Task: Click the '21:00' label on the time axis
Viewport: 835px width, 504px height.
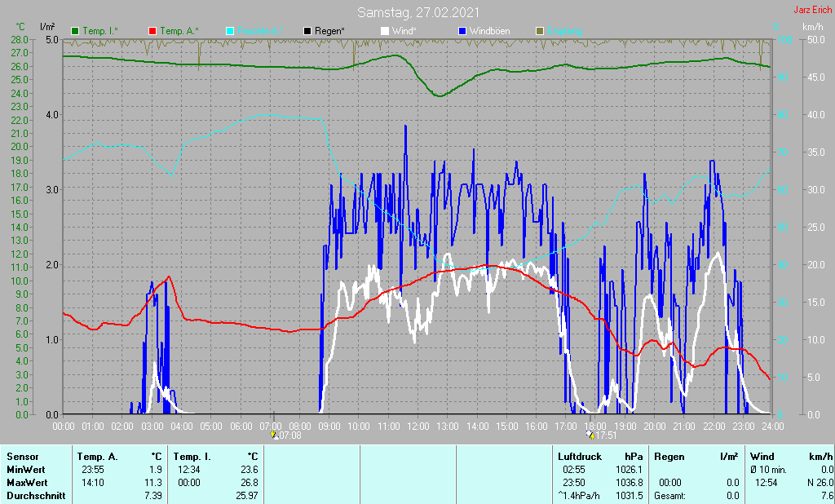Action: pos(684,427)
